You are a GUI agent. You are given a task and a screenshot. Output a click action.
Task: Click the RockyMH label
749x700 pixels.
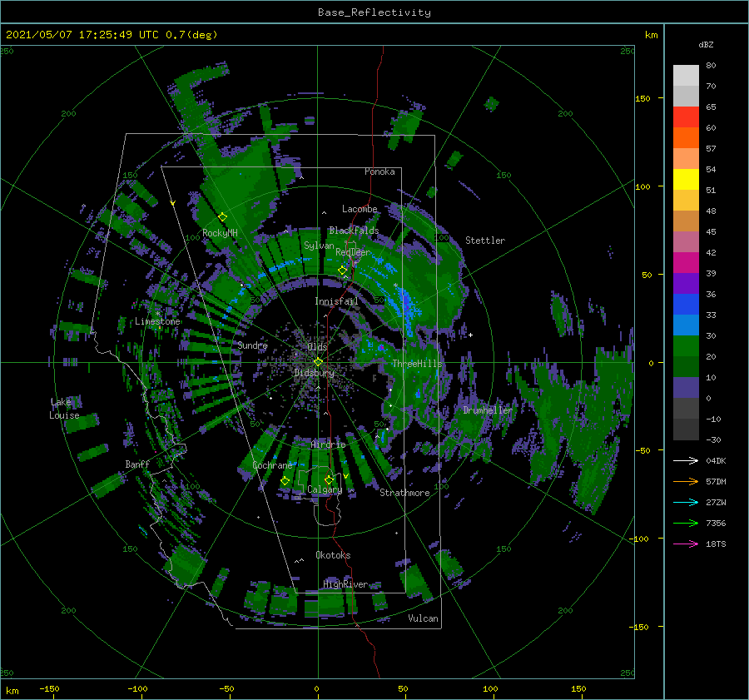point(220,233)
